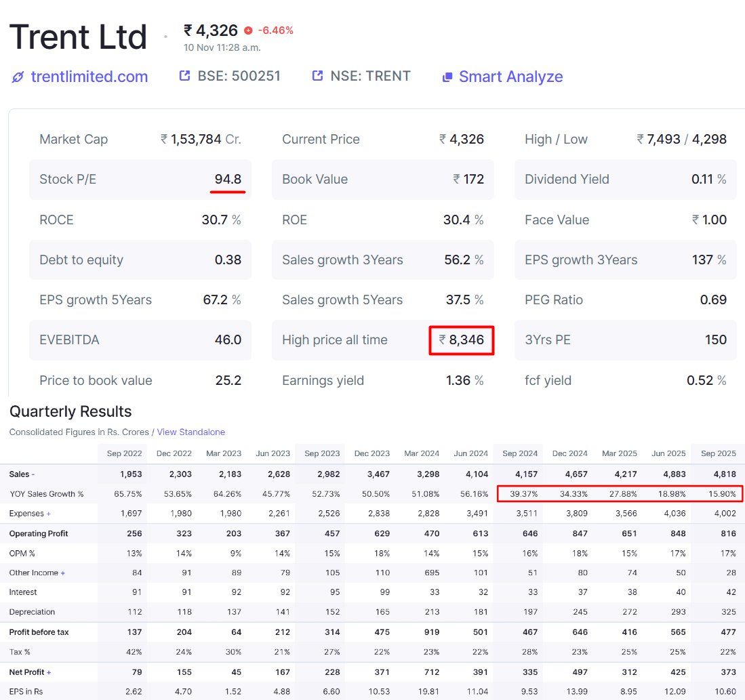
Task: Expand the Other Income row details
Action: tap(62, 573)
